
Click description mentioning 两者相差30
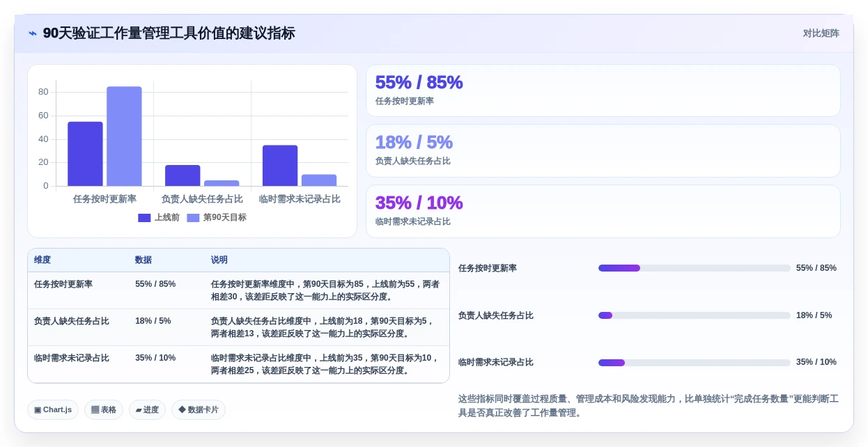[x=326, y=290]
